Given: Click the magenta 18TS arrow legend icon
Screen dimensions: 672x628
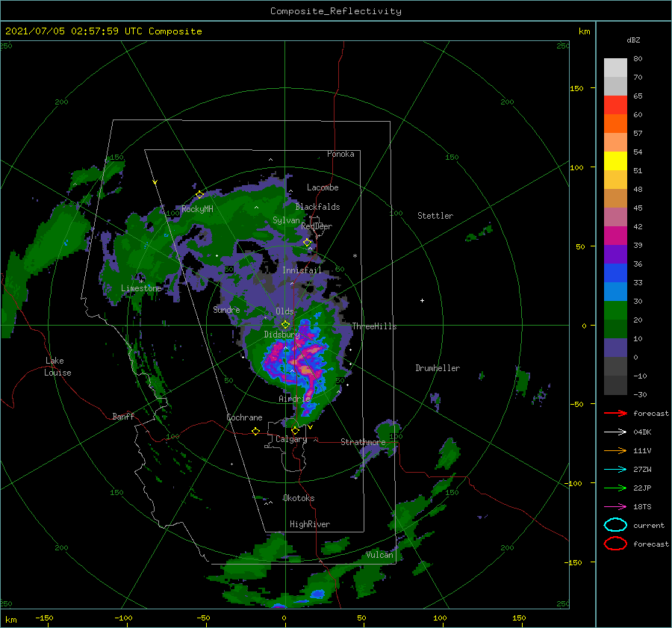Looking at the screenshot, I should click(615, 507).
